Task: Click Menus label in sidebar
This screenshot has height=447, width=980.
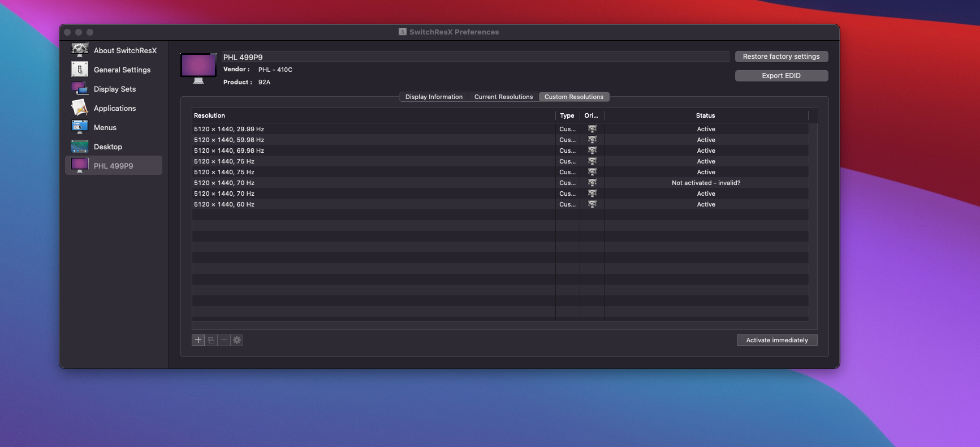Action: [x=105, y=127]
